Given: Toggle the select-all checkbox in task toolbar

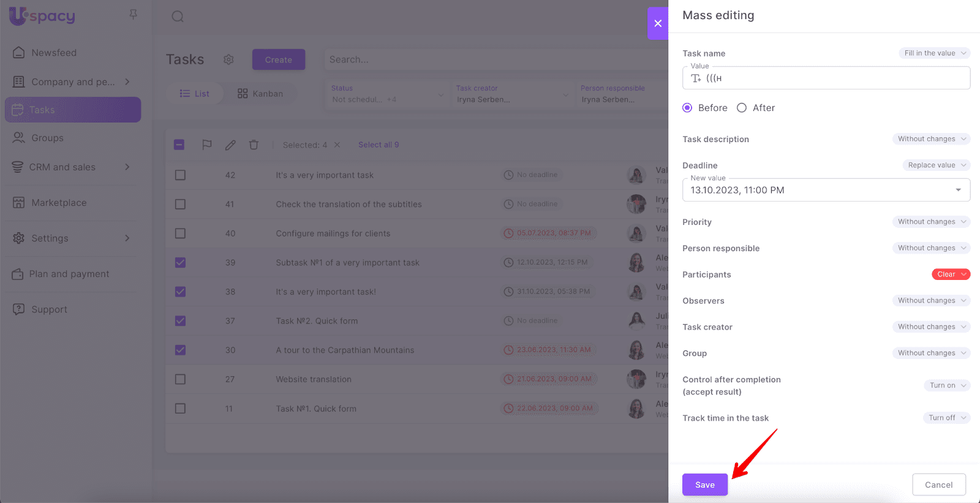Looking at the screenshot, I should point(179,145).
